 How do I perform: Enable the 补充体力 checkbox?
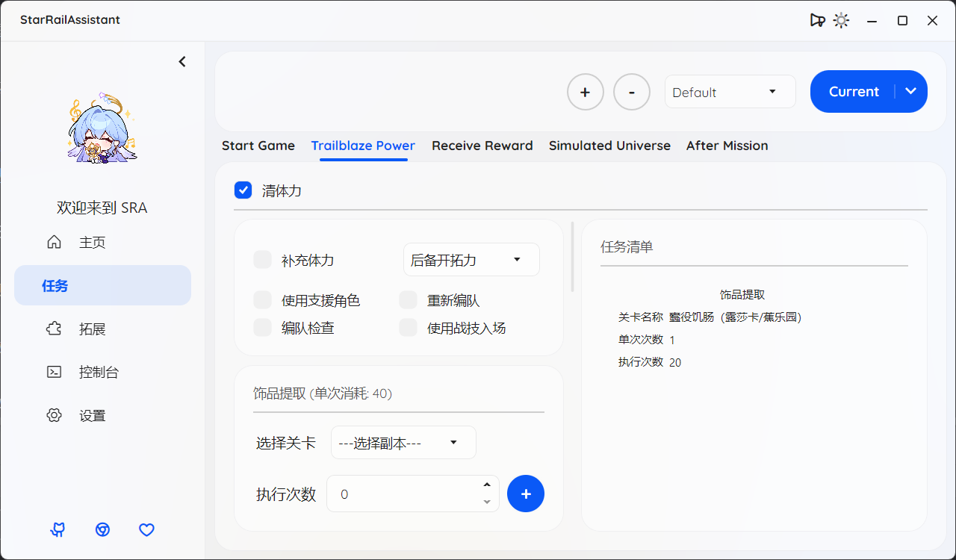pyautogui.click(x=262, y=259)
